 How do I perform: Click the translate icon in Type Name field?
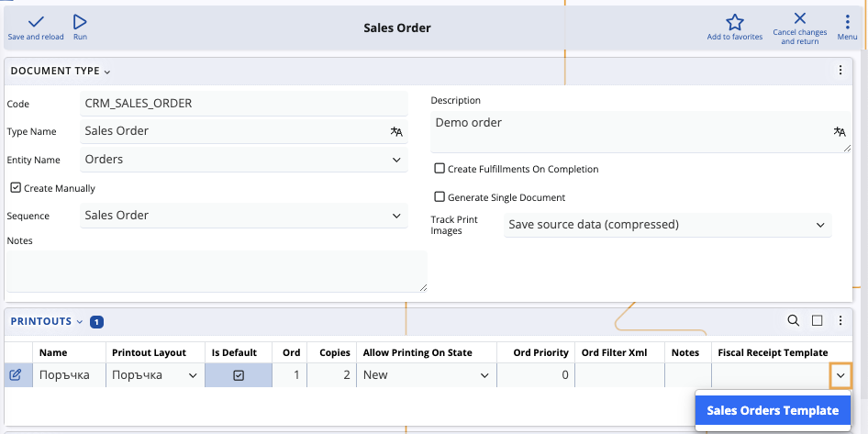coord(396,131)
